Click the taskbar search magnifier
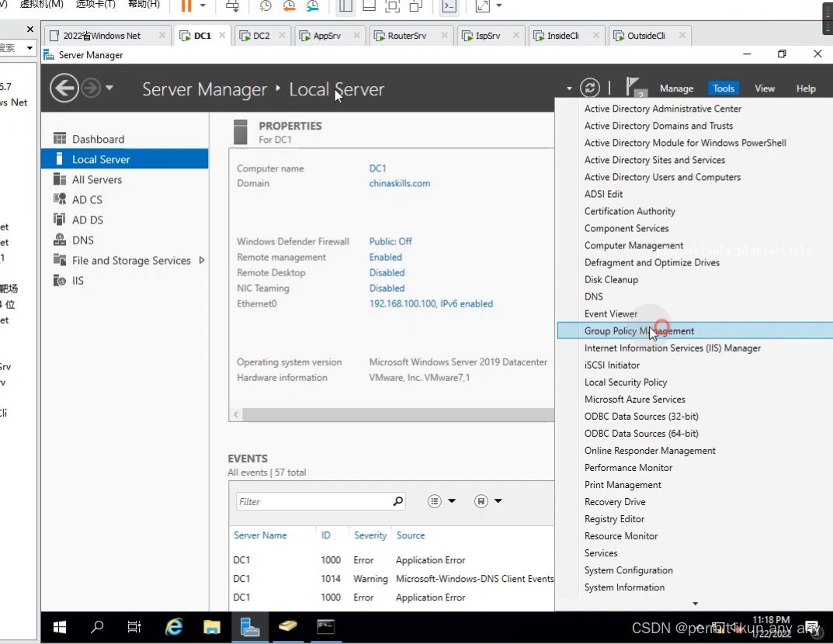The height and width of the screenshot is (644, 833). 97,627
